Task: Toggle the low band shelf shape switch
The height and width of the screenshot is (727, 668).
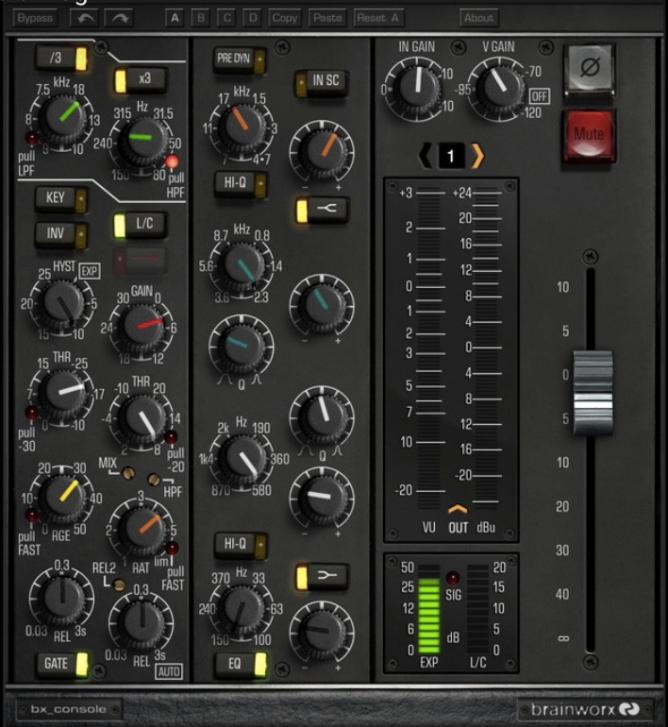Action: (322, 577)
